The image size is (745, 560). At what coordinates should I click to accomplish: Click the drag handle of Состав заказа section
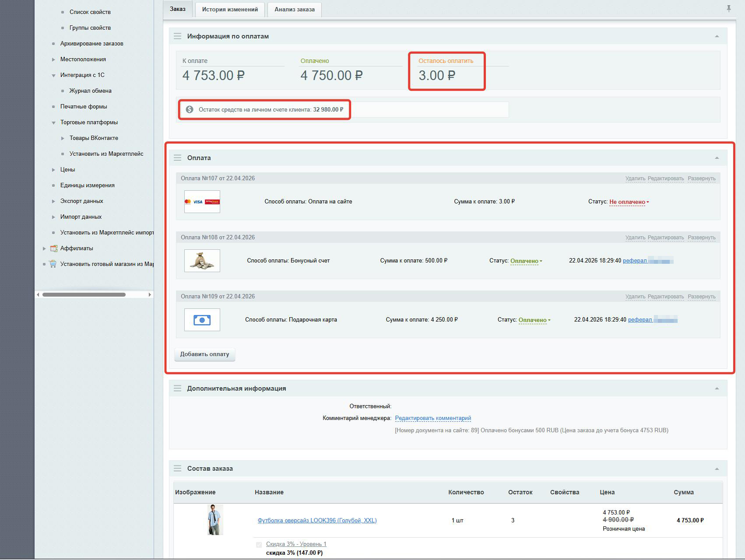click(x=177, y=469)
